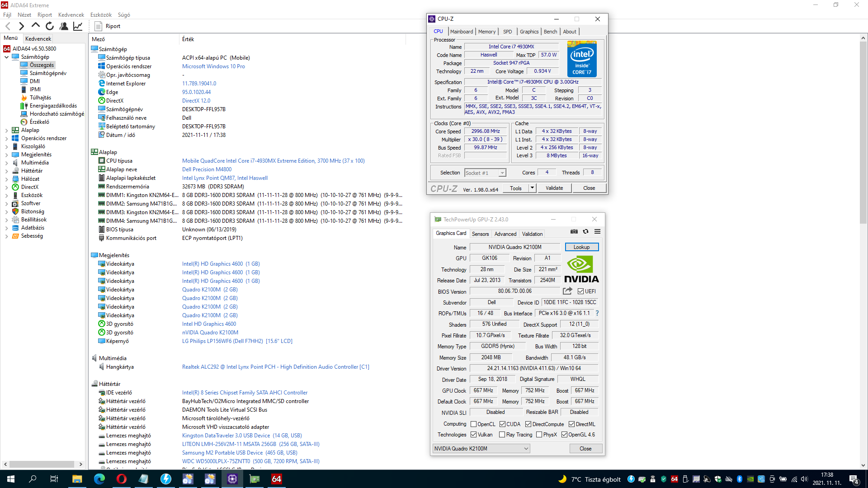Toggle the Ray Tracing checkbox
The image size is (868, 488).
[502, 435]
